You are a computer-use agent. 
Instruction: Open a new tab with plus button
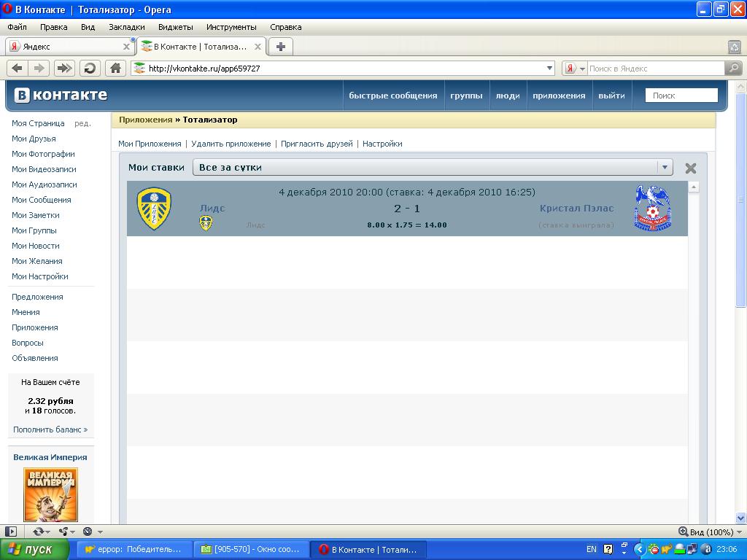tap(281, 47)
